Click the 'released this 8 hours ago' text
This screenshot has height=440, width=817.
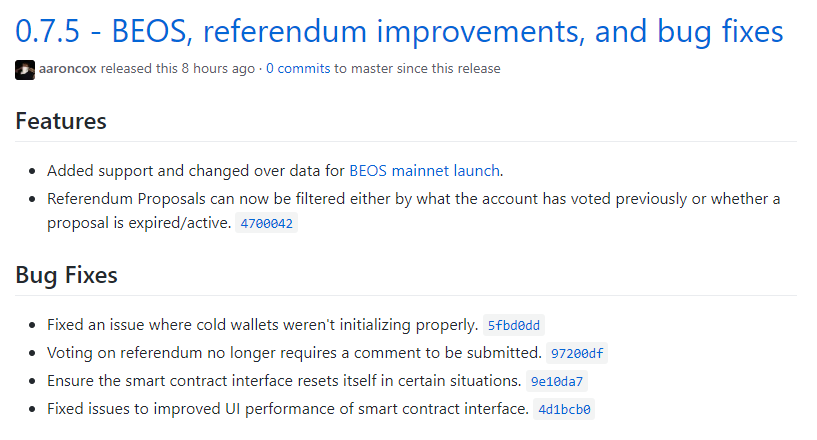tap(178, 69)
